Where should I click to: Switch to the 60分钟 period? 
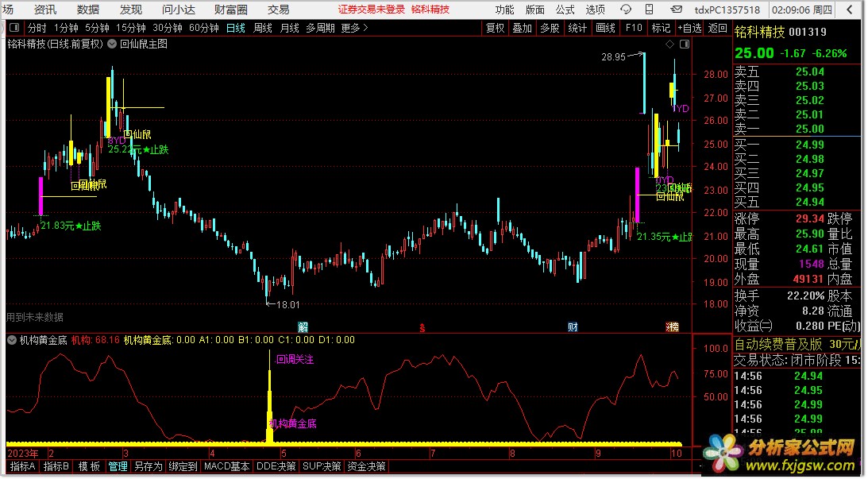click(x=204, y=28)
